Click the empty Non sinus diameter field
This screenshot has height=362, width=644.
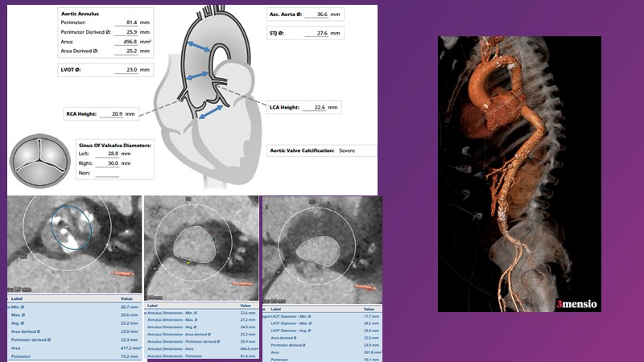(x=106, y=173)
